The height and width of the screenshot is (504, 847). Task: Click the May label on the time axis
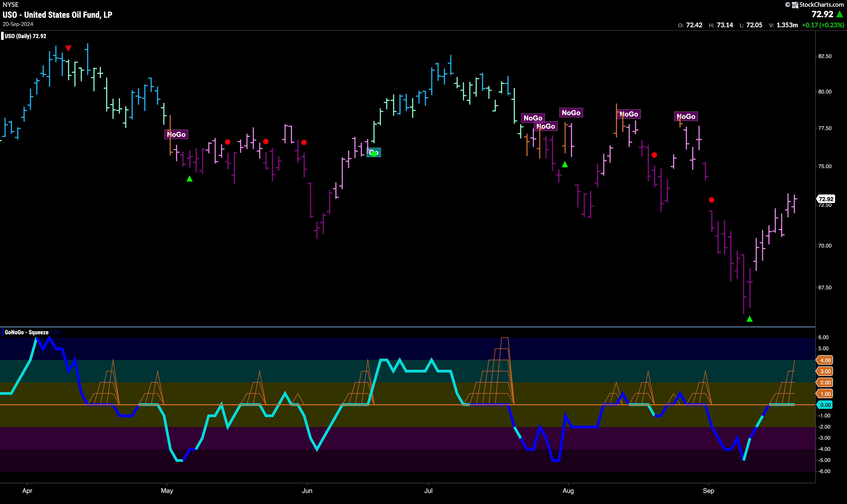[167, 491]
